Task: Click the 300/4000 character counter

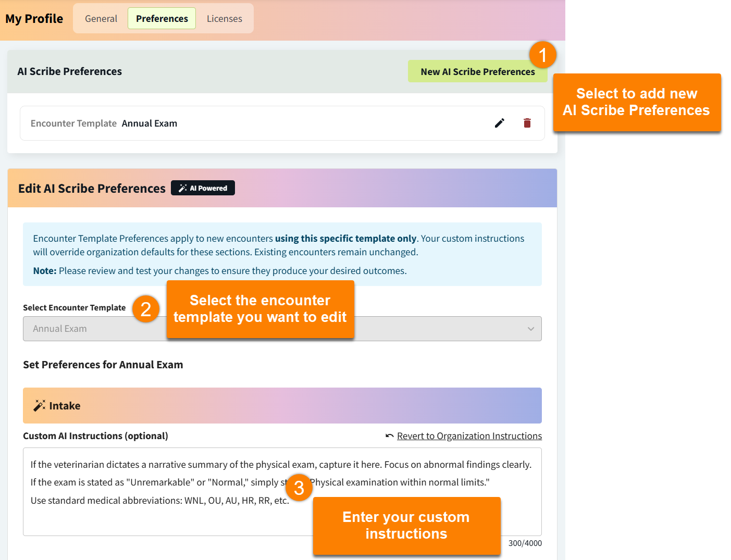Action: pos(525,543)
